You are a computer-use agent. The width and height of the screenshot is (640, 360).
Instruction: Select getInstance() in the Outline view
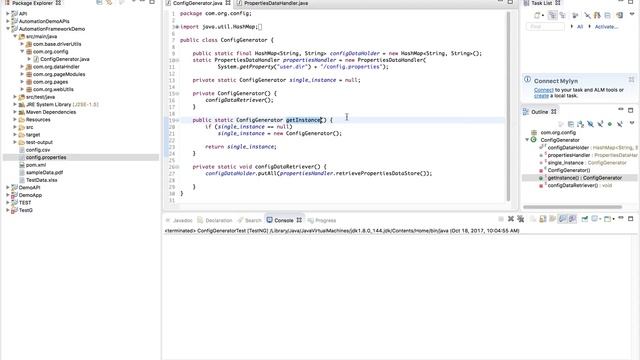pyautogui.click(x=584, y=178)
